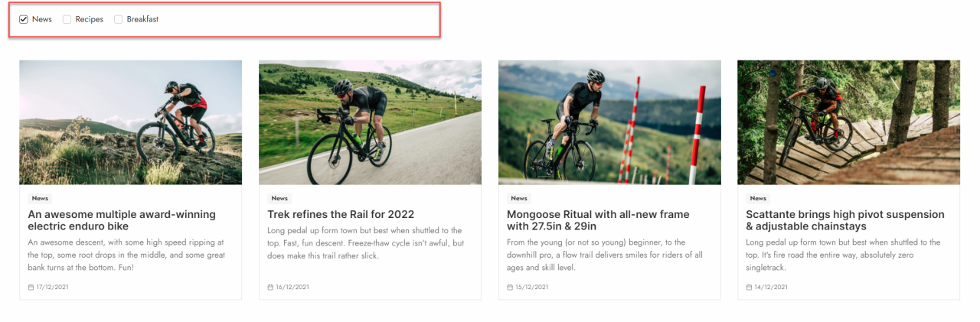Select News badge on Scattante card
Screen dimensions: 980x322
click(758, 198)
